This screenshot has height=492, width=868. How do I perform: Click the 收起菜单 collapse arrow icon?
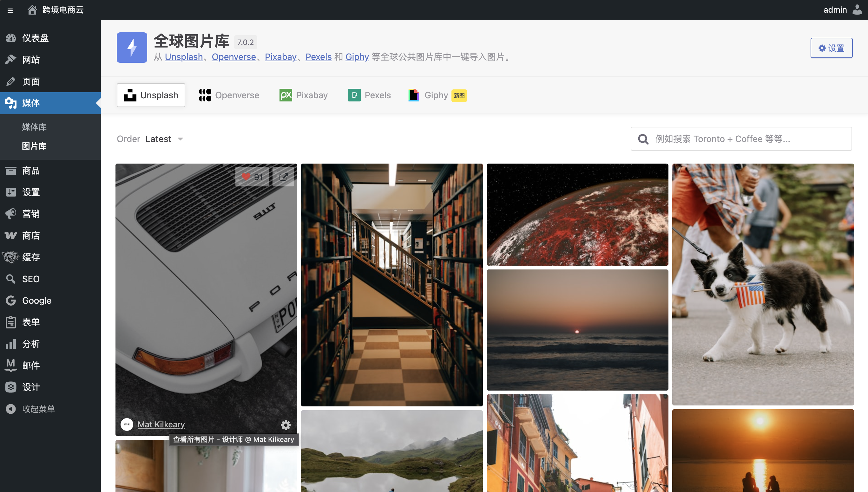coord(11,409)
